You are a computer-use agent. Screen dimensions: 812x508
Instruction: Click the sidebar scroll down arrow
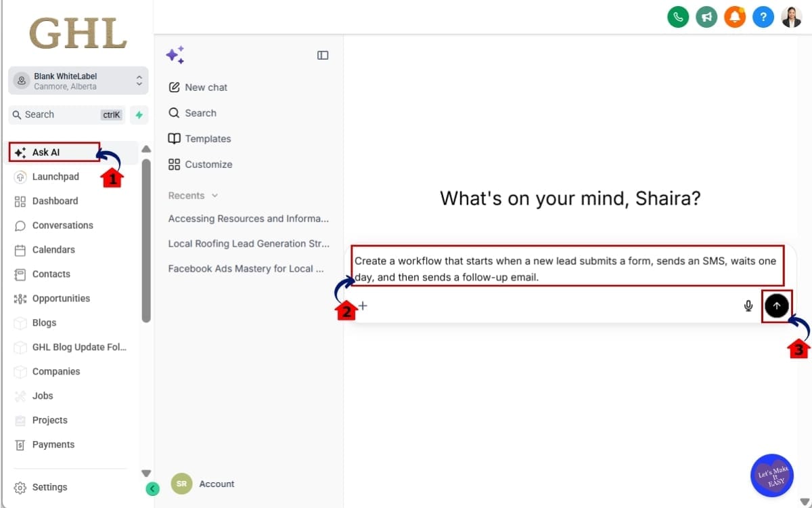click(x=146, y=473)
